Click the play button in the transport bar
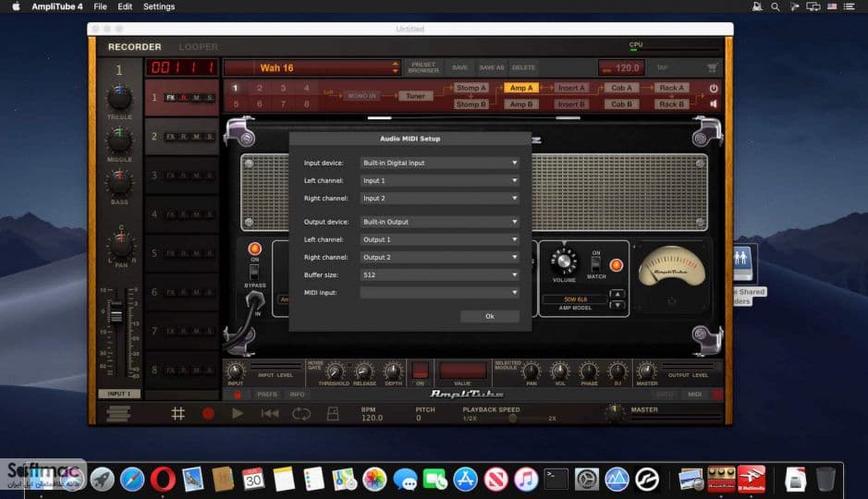868x499 pixels. [x=238, y=413]
